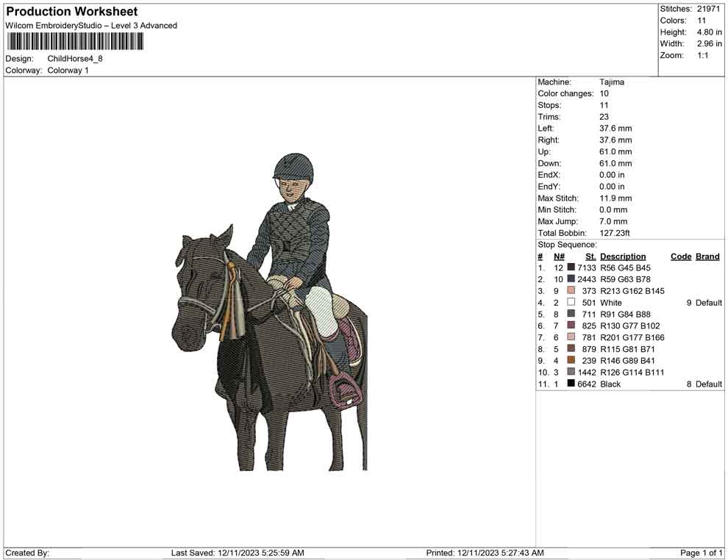This screenshot has height=560, width=728.
Task: Click the Stitches count 21971
Action: tap(708, 9)
